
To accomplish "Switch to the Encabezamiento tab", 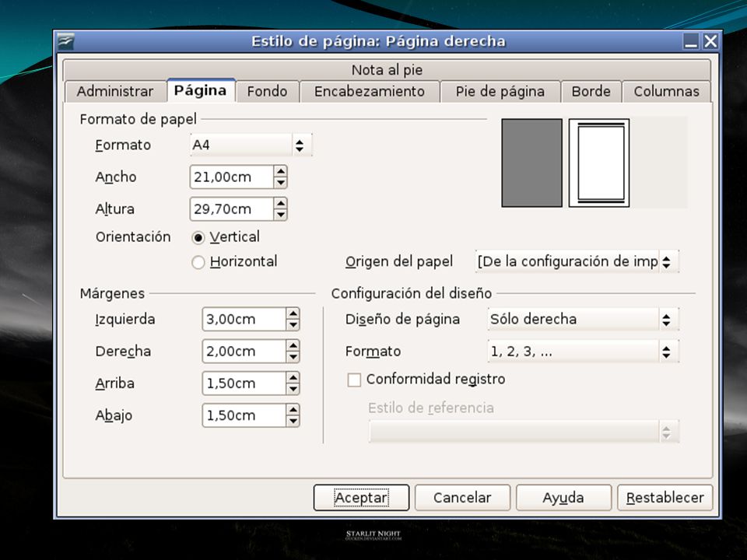I will click(x=370, y=92).
